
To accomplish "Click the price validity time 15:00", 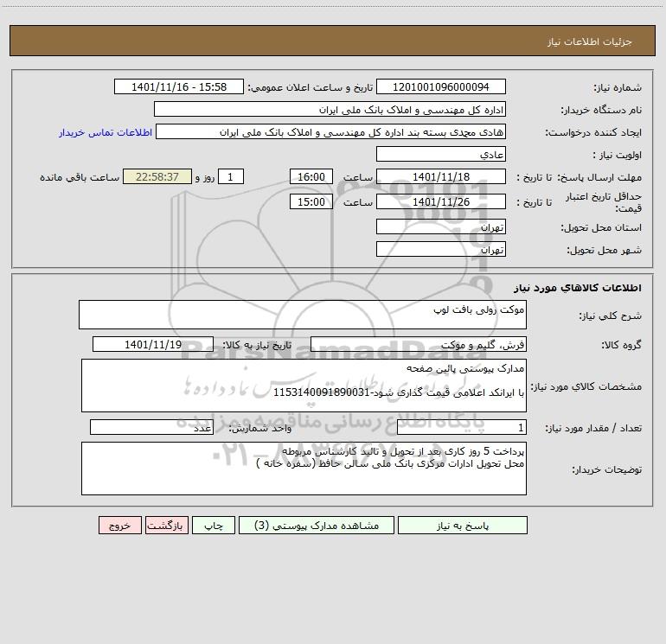I will [x=311, y=201].
